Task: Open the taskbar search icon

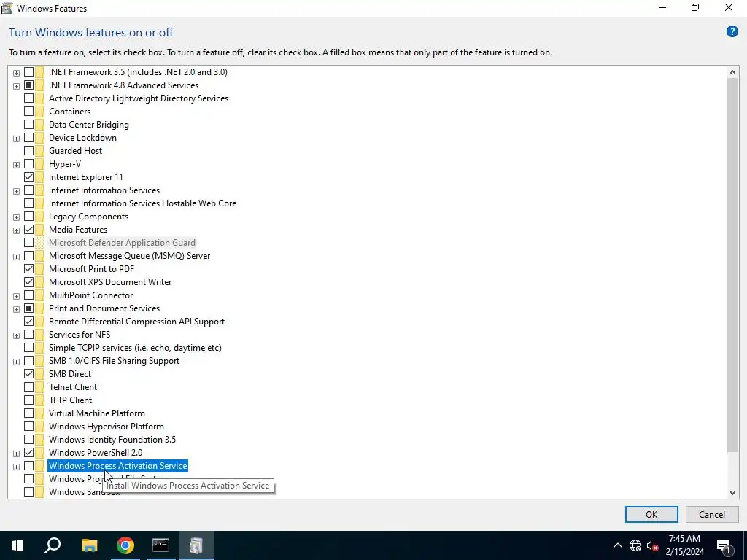Action: pos(53,545)
